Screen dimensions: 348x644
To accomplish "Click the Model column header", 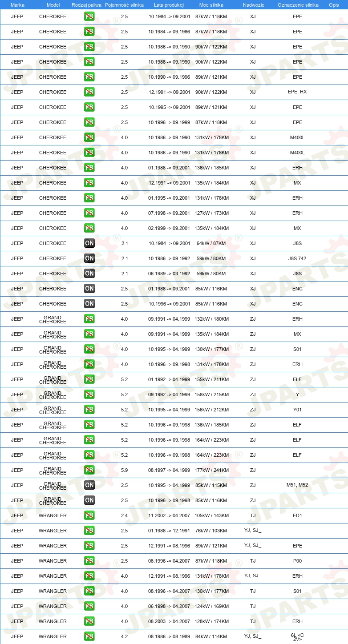I will click(53, 5).
